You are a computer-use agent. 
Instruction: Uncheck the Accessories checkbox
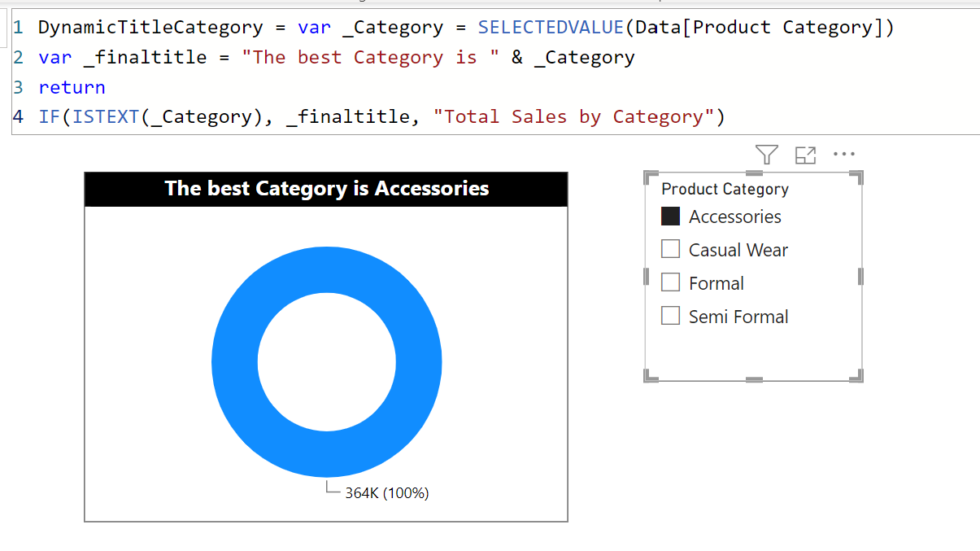click(670, 216)
